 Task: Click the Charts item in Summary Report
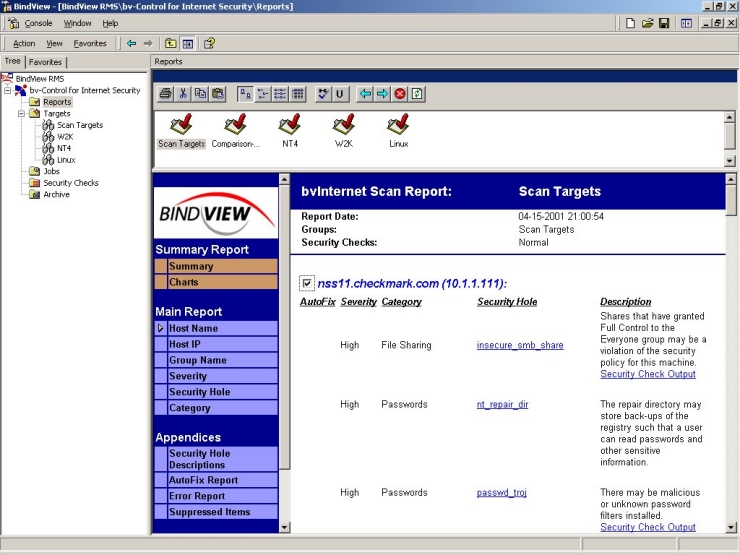click(216, 282)
